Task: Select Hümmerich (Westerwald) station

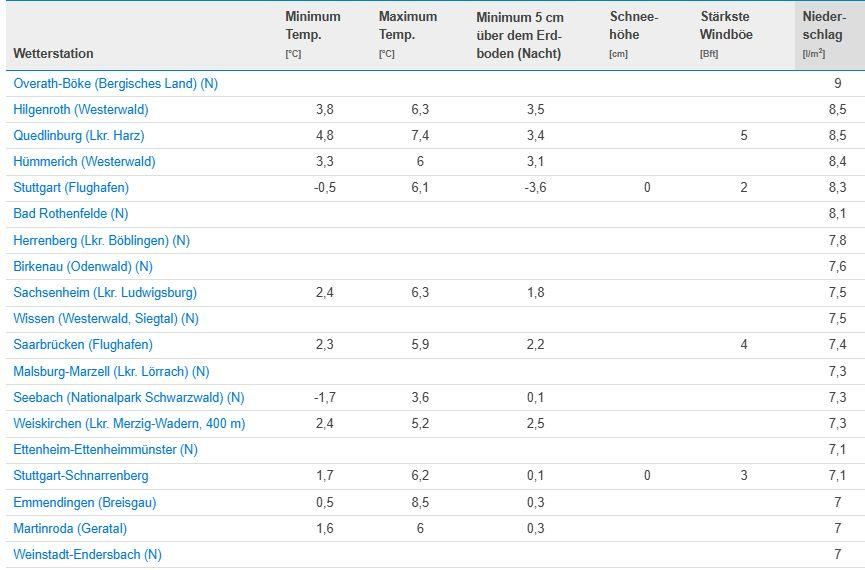Action: [84, 162]
